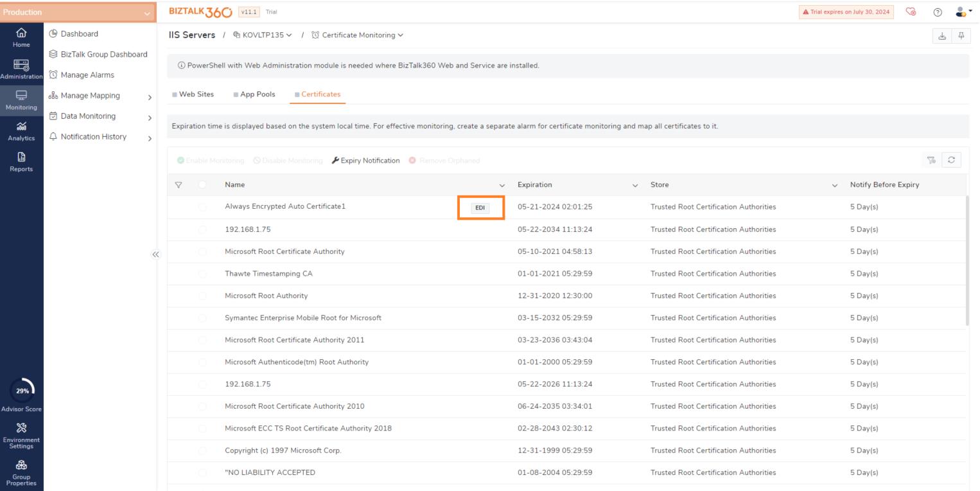The height and width of the screenshot is (491, 980).
Task: Toggle the select-all header checkbox
Action: tap(203, 185)
